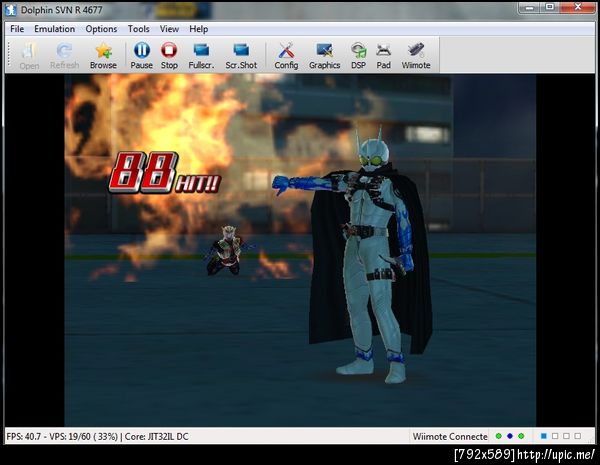Open the Wiimote settings
Viewport: 600px width, 465px height.
(416, 55)
